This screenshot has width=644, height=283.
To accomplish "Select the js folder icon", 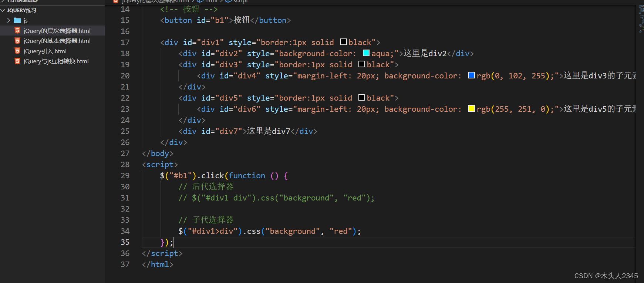I will coord(17,20).
